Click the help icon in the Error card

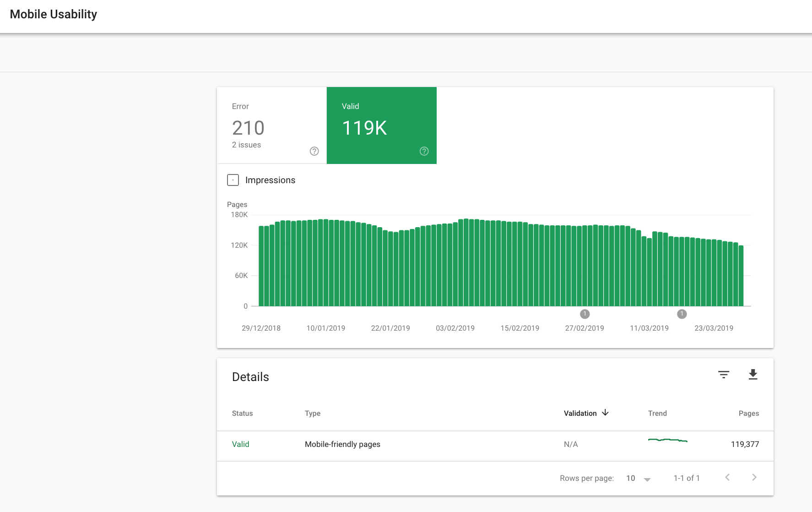pos(314,151)
